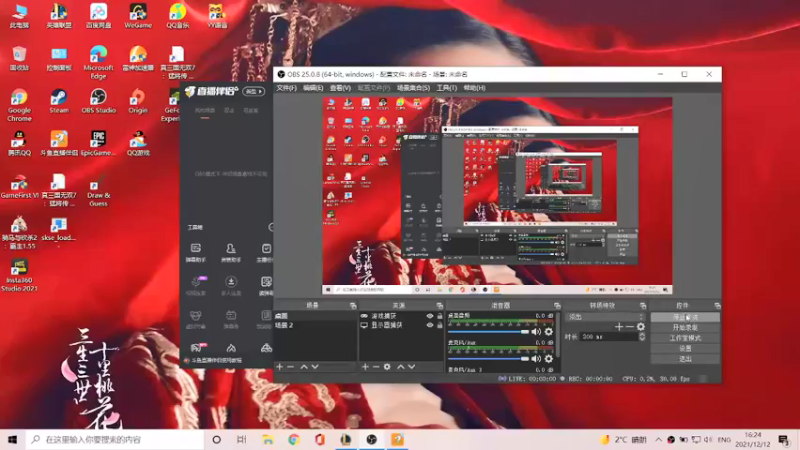Click the 开始录制 button in OBS controls
Image resolution: width=800 pixels, height=450 pixels.
[685, 328]
